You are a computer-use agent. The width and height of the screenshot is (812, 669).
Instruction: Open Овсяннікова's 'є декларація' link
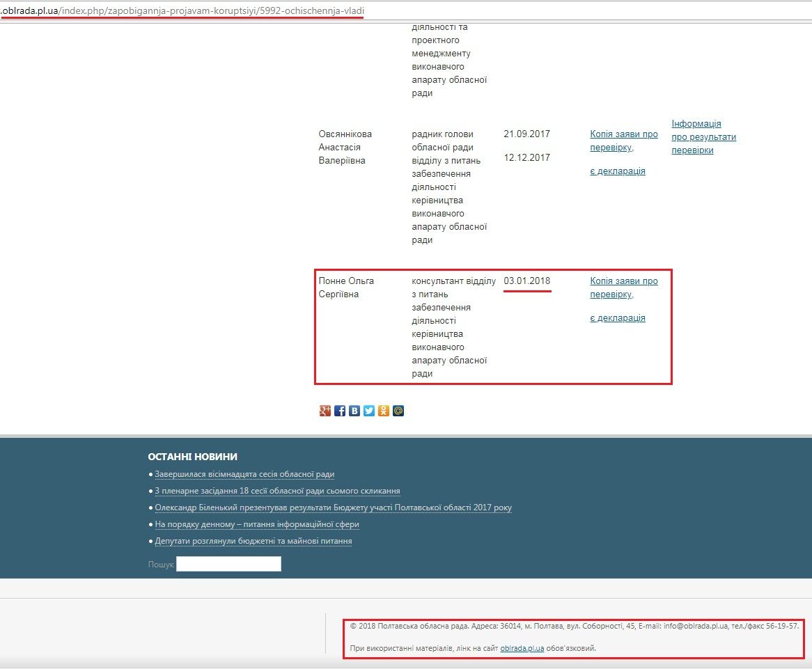coord(617,171)
